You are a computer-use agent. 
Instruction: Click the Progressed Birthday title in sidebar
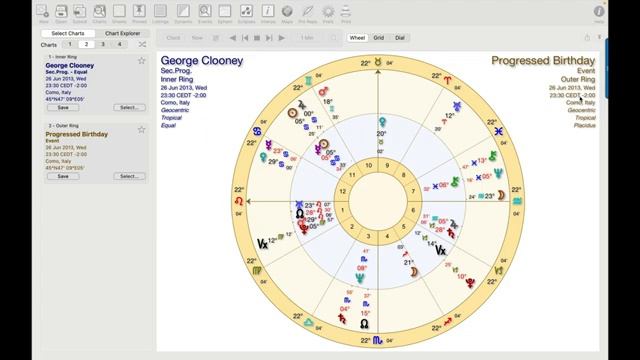(77, 134)
